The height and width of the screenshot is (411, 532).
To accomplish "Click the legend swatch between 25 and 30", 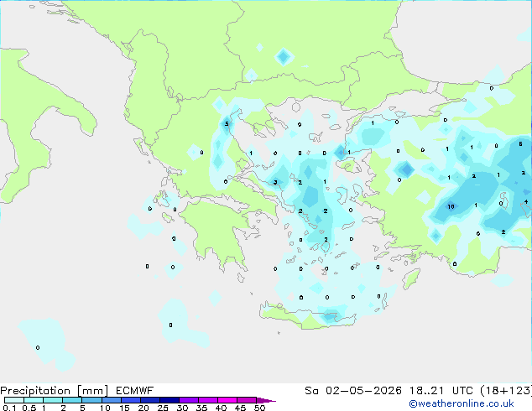I will (169, 400).
